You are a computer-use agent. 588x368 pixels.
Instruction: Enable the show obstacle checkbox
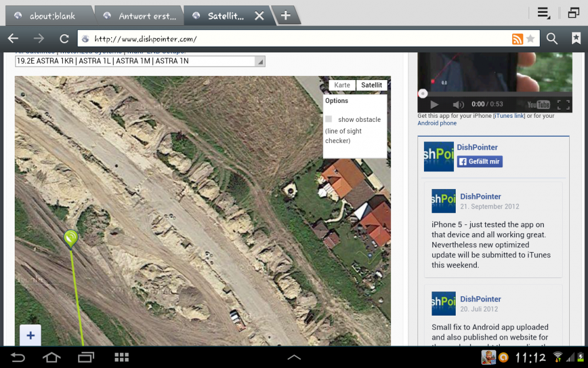(329, 120)
